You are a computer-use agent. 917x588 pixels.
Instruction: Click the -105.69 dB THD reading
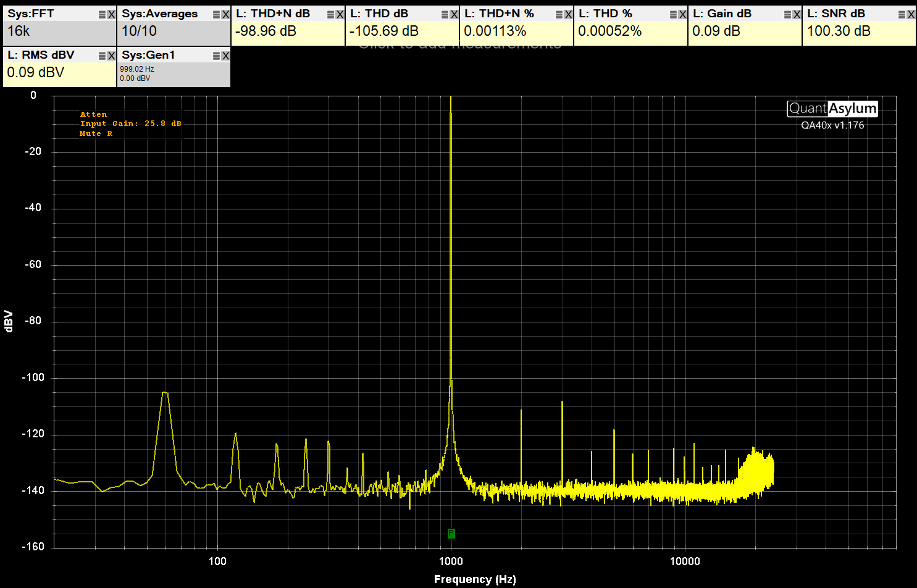pyautogui.click(x=384, y=31)
